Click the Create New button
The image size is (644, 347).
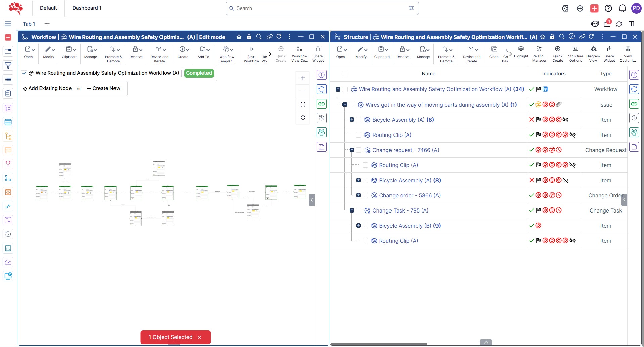pyautogui.click(x=103, y=88)
